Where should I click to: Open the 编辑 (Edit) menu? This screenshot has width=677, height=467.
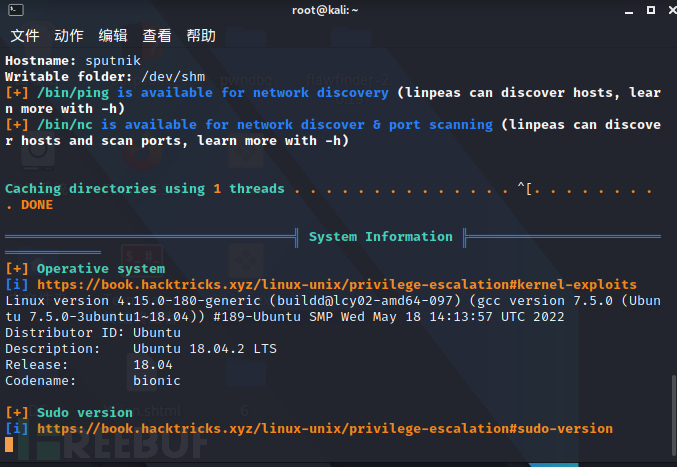[x=113, y=35]
